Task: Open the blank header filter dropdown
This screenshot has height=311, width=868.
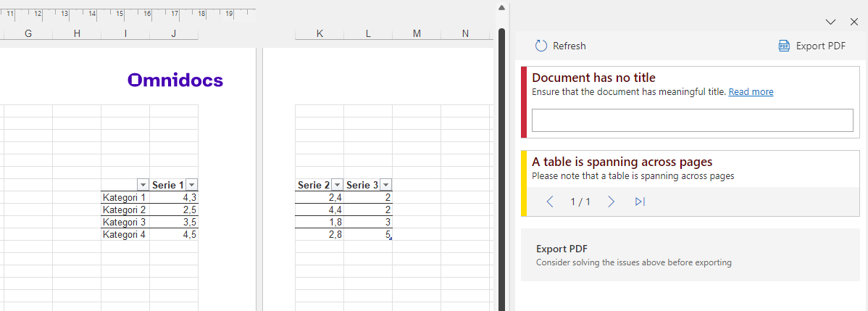Action: (143, 185)
